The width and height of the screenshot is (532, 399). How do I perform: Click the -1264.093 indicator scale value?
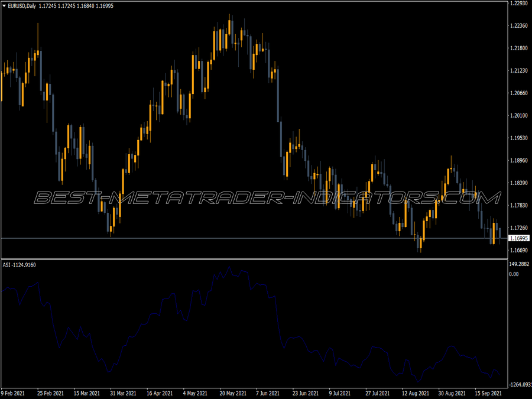[520, 385]
